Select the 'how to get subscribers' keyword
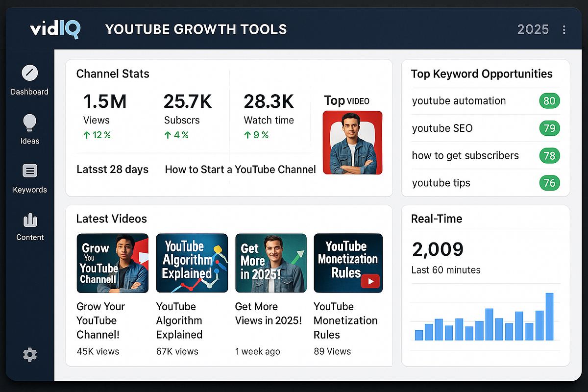The width and height of the screenshot is (588, 392). point(465,156)
